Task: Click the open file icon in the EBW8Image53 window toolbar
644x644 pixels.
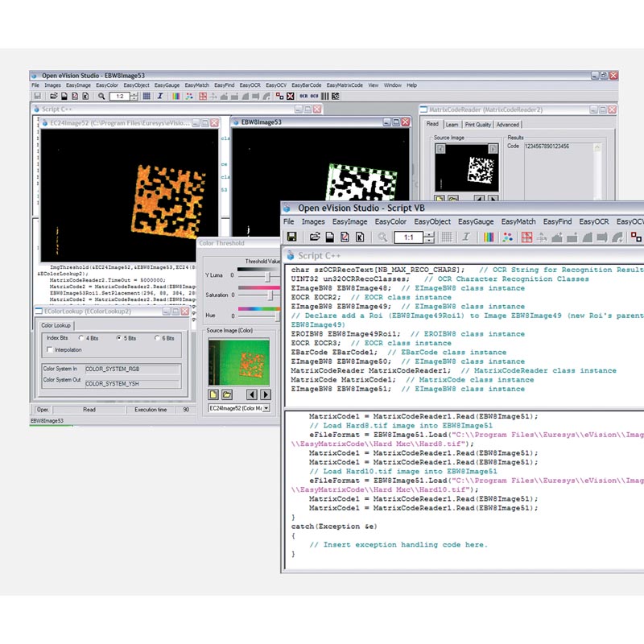Action: click(53, 96)
